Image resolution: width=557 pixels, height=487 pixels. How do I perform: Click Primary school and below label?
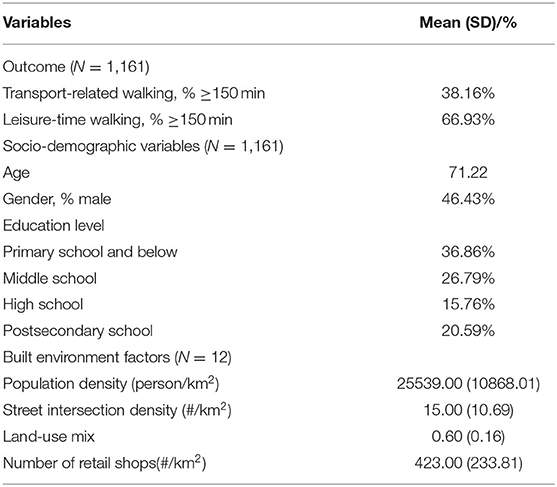pyautogui.click(x=90, y=252)
